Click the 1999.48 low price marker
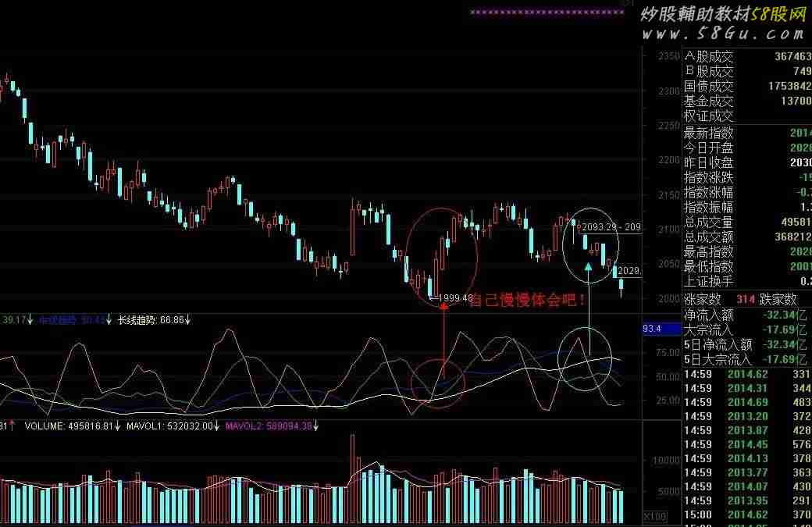Image resolution: width=812 pixels, height=527 pixels. [451, 298]
